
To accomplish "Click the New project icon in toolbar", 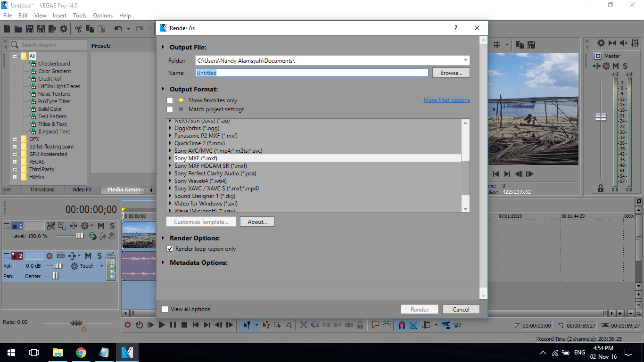I will [8, 29].
